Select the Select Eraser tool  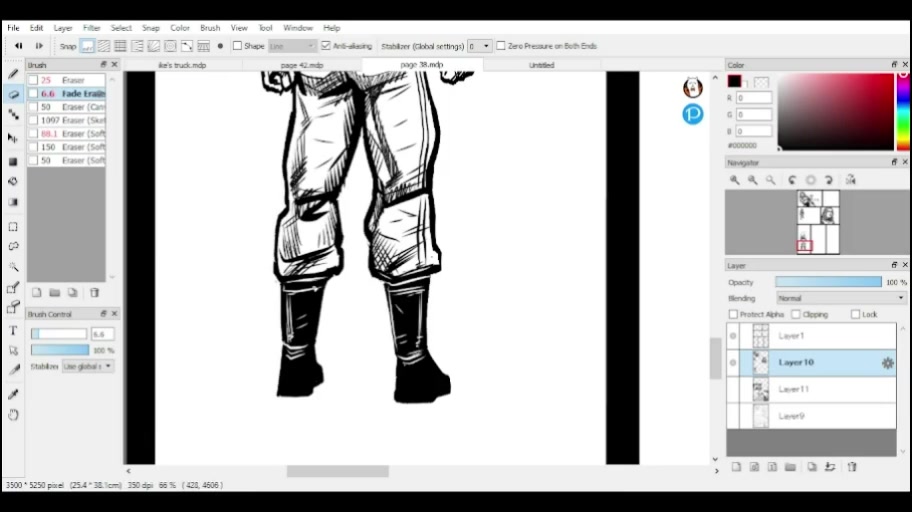click(13, 307)
